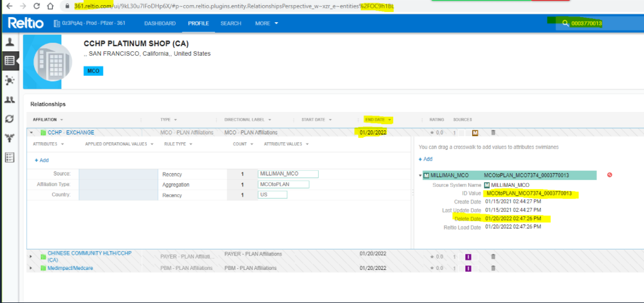This screenshot has height=303, width=644.
Task: Click the MCOtoPLAN Affiliation Type value box
Action: (283, 185)
